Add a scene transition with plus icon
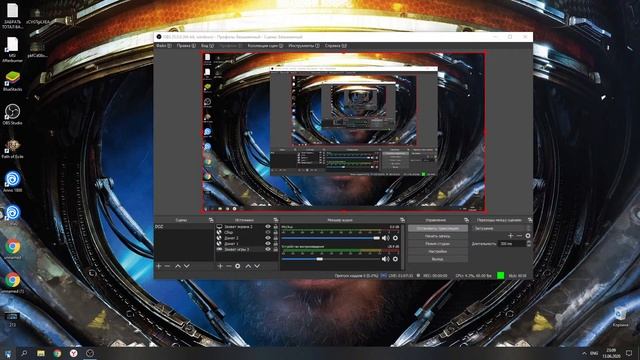640x360 pixels. click(x=510, y=236)
